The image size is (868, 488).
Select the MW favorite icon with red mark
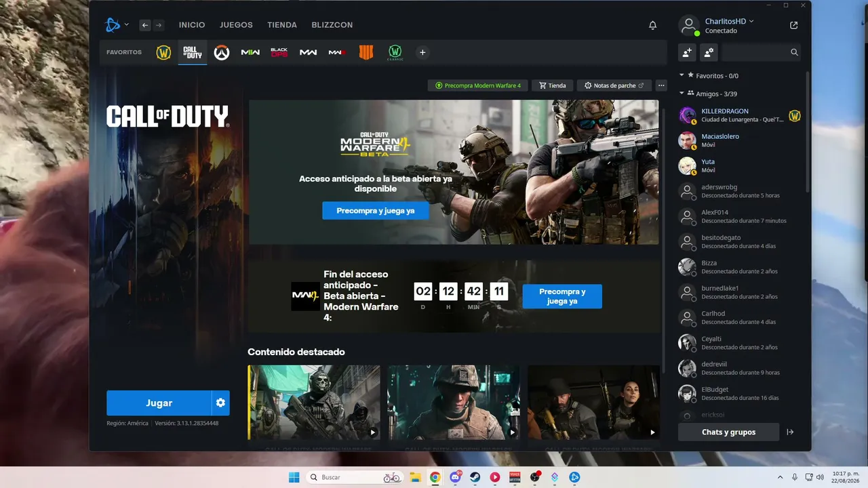click(337, 52)
